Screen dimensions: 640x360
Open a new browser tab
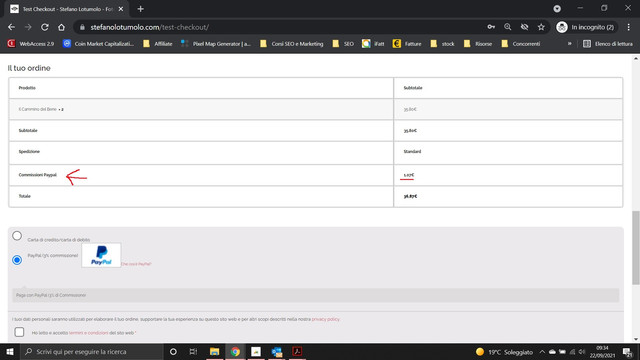click(x=140, y=9)
